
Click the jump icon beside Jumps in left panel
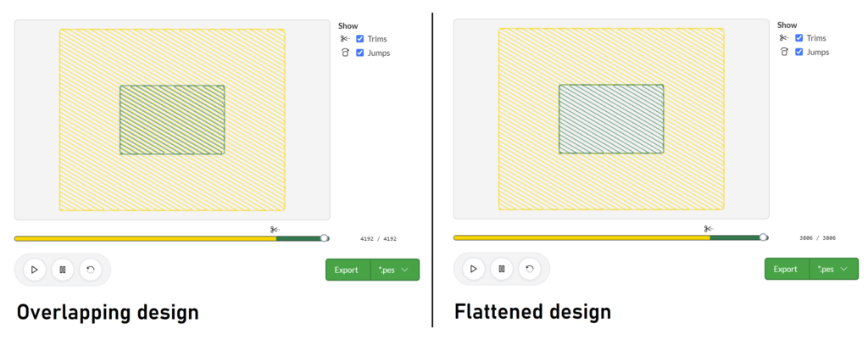click(345, 53)
